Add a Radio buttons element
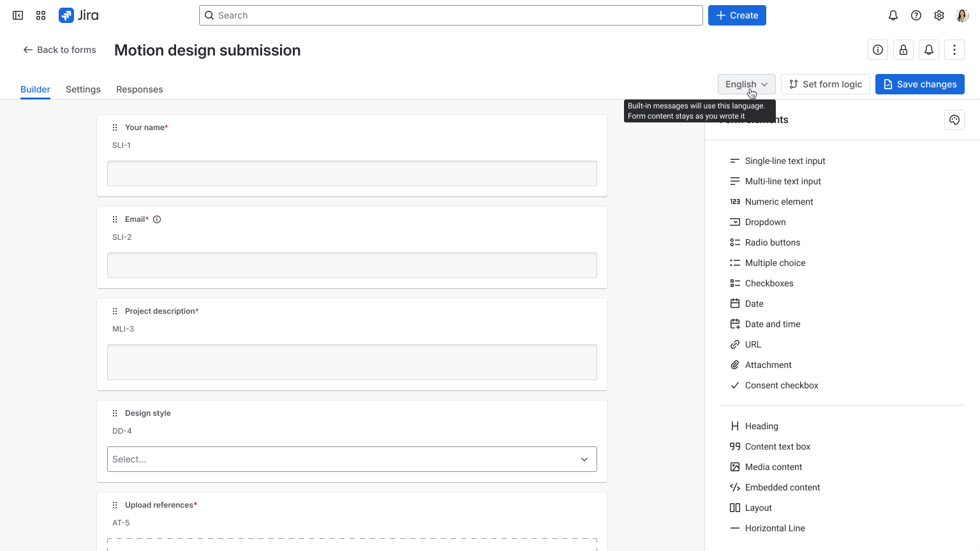The image size is (980, 551). pos(765,242)
